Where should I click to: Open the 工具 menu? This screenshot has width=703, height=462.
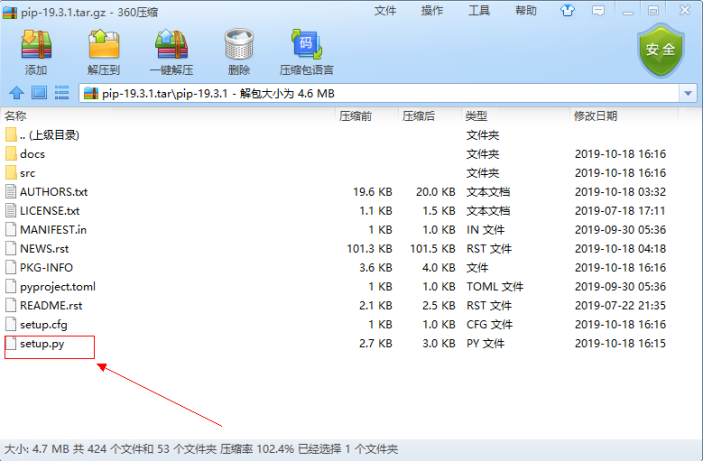click(479, 11)
